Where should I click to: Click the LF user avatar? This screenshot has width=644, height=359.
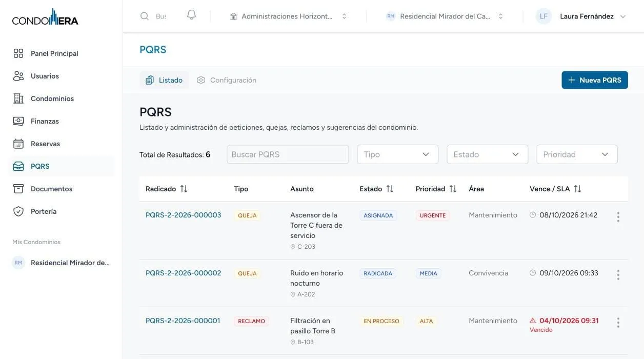click(544, 16)
